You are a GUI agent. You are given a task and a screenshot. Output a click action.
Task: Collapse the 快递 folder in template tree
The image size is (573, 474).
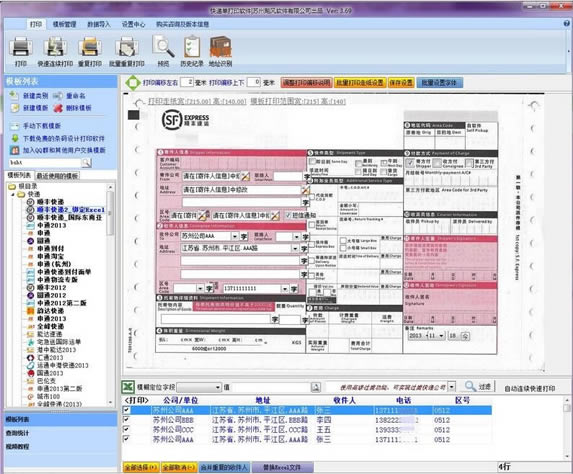coord(13,194)
